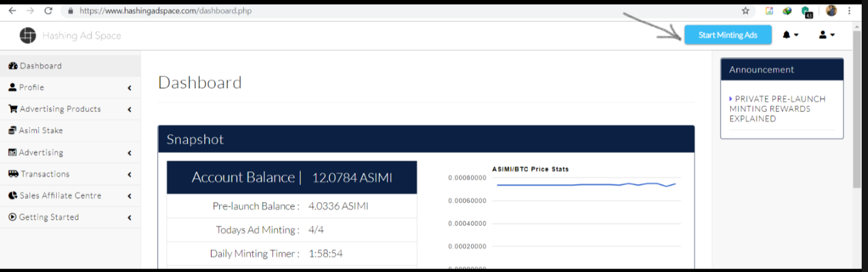Click the truck icon beside Transactions
Viewport: 868px width, 272px height.
pos(13,174)
